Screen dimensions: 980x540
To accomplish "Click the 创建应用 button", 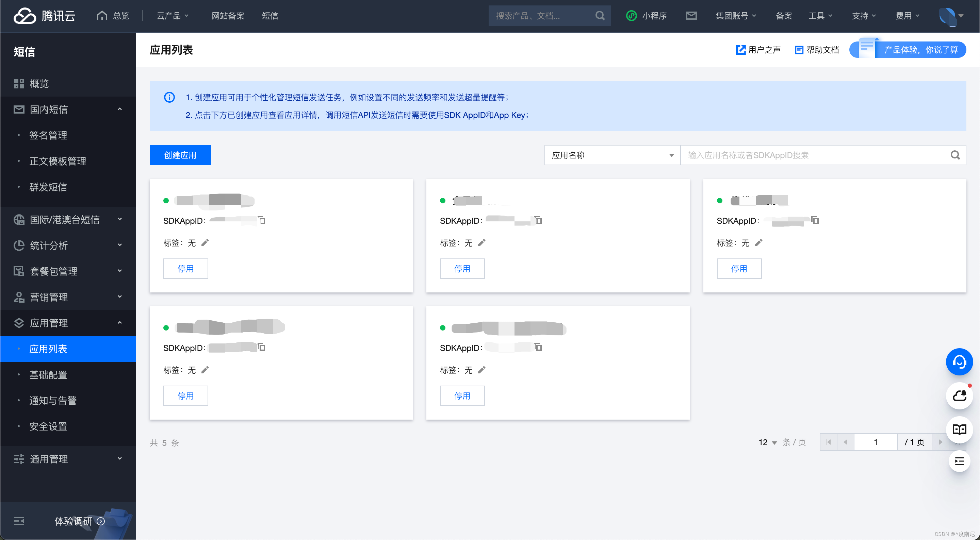I will [x=180, y=155].
